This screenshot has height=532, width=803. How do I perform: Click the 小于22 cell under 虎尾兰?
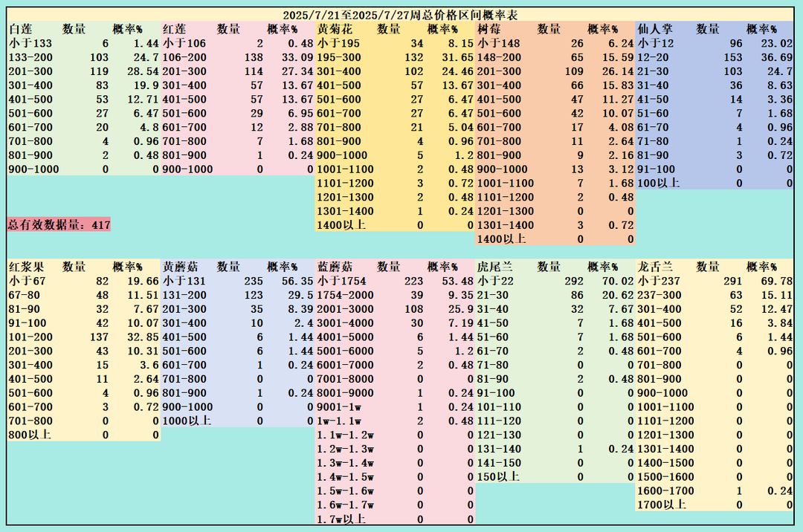(495, 281)
